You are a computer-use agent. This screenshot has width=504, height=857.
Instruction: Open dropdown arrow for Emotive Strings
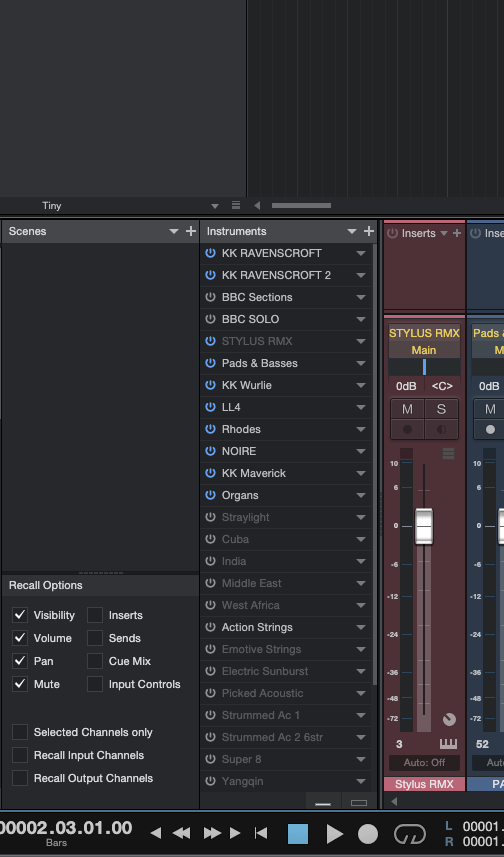[361, 649]
